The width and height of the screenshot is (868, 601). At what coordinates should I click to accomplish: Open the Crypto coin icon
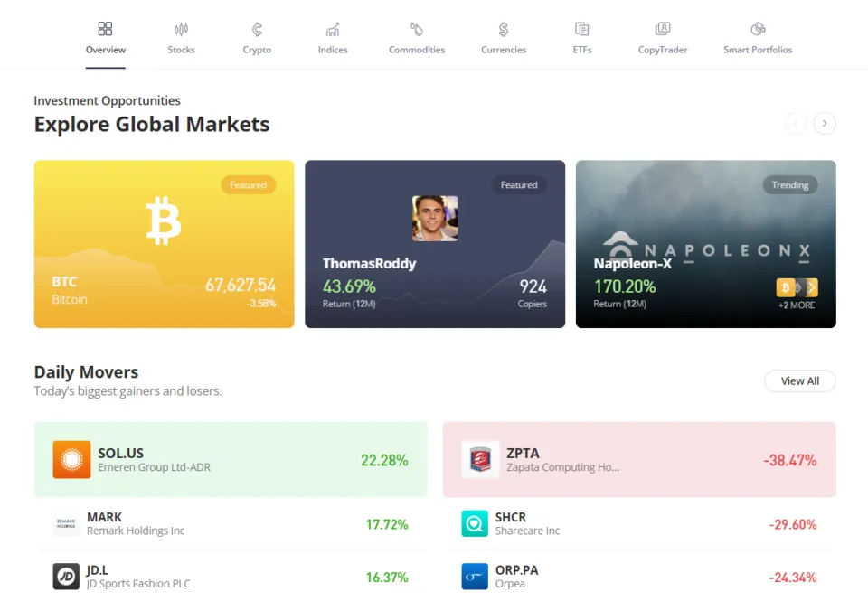pyautogui.click(x=257, y=29)
